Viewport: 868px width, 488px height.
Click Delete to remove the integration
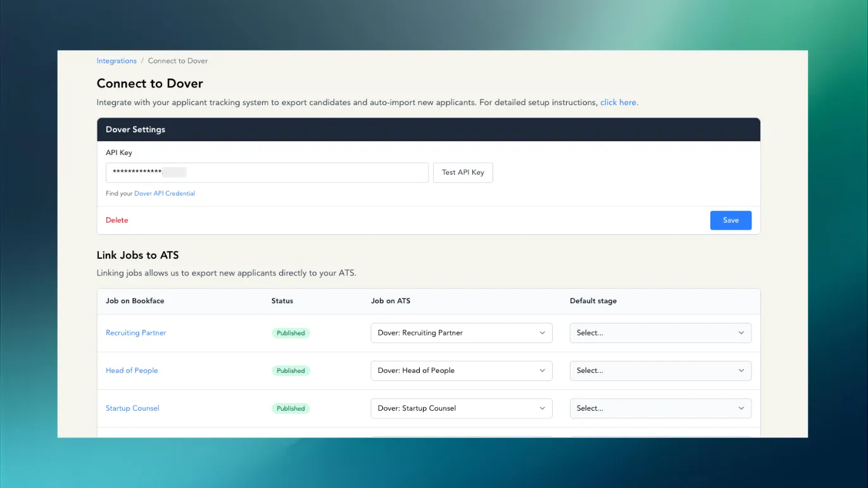click(x=117, y=220)
